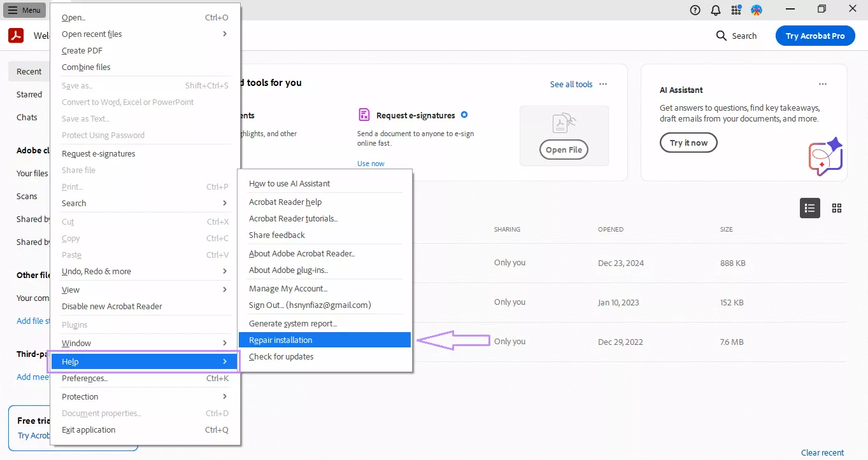Click the Search magnifier icon
Screen dimensions: 868x460
[x=721, y=36]
